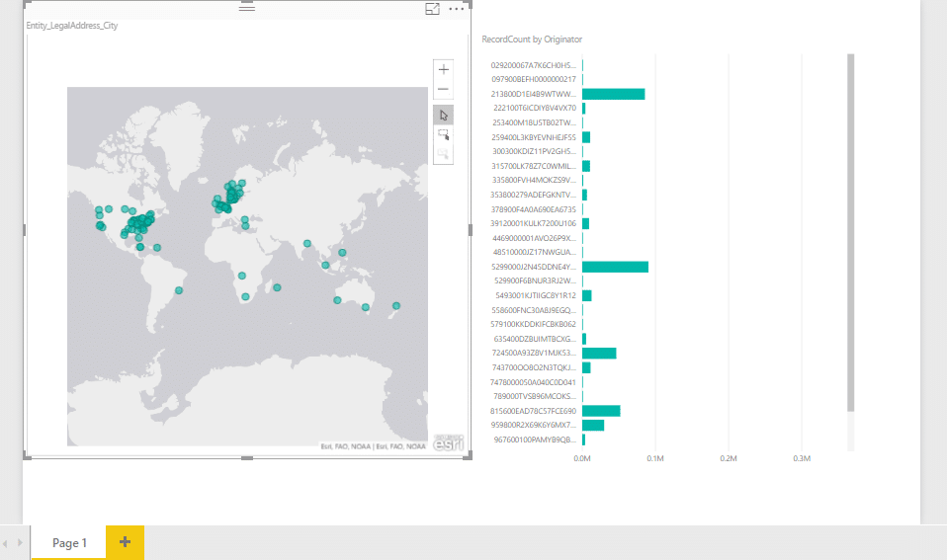The image size is (947, 560).
Task: Click the 815600EAD78C57FCE690 originator bar
Action: 601,411
